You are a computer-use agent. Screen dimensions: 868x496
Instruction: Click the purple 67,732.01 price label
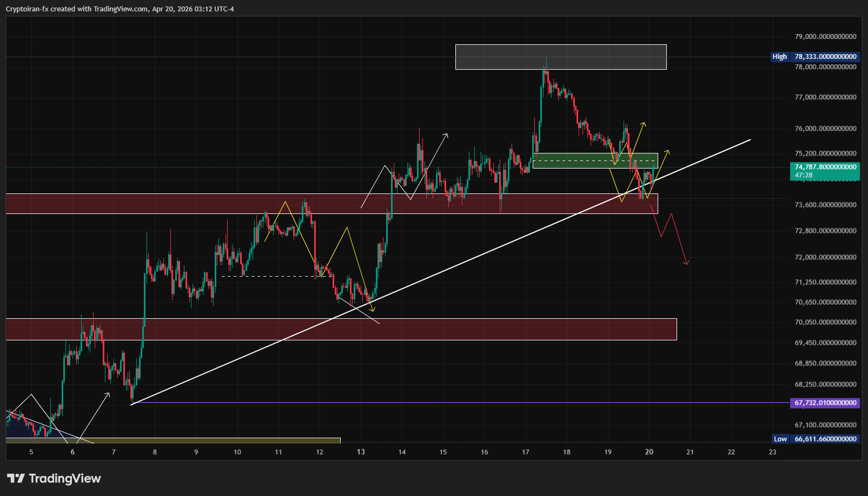825,403
